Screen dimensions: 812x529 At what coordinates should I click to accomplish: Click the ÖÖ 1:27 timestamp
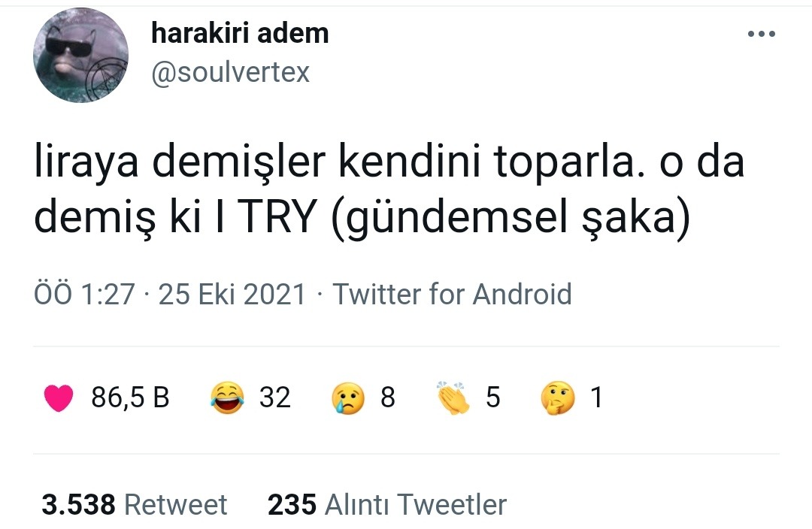83,294
